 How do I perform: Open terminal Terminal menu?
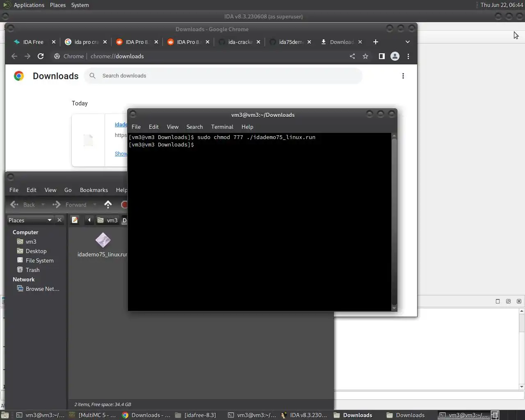222,127
